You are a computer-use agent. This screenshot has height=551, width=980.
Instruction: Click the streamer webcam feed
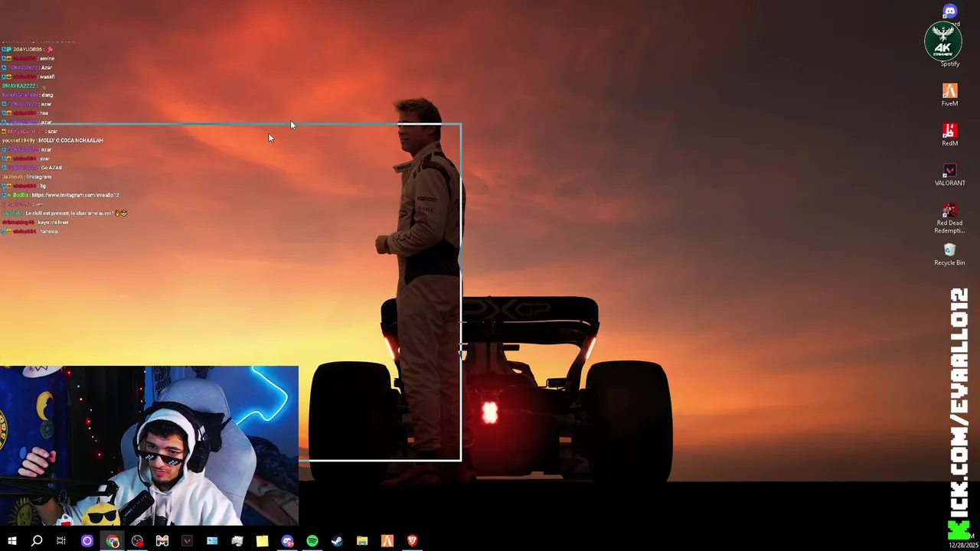tap(149, 446)
